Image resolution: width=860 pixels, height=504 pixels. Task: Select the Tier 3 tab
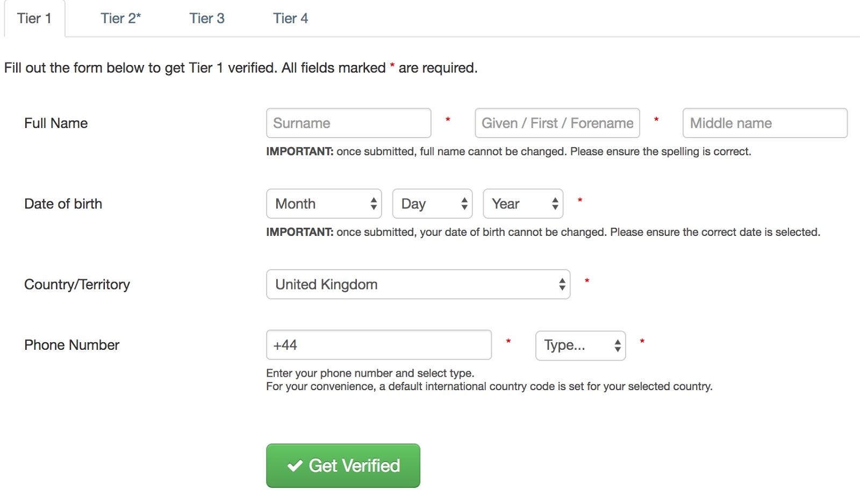click(207, 18)
